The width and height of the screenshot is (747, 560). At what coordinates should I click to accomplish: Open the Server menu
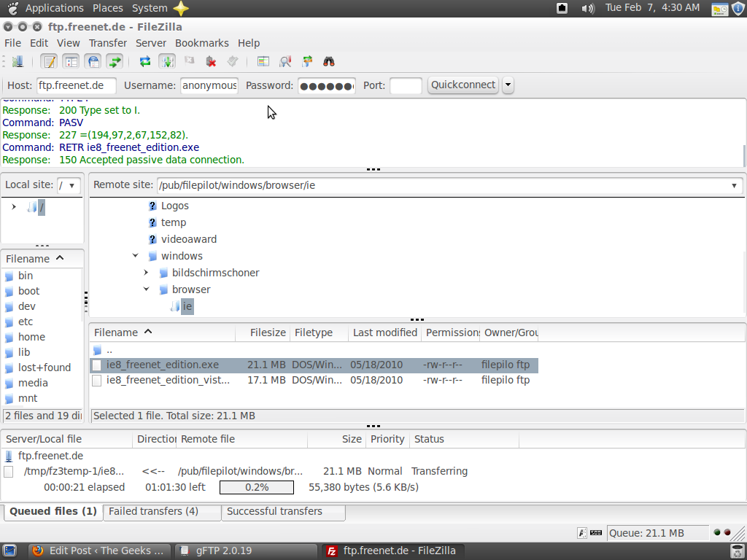(151, 43)
